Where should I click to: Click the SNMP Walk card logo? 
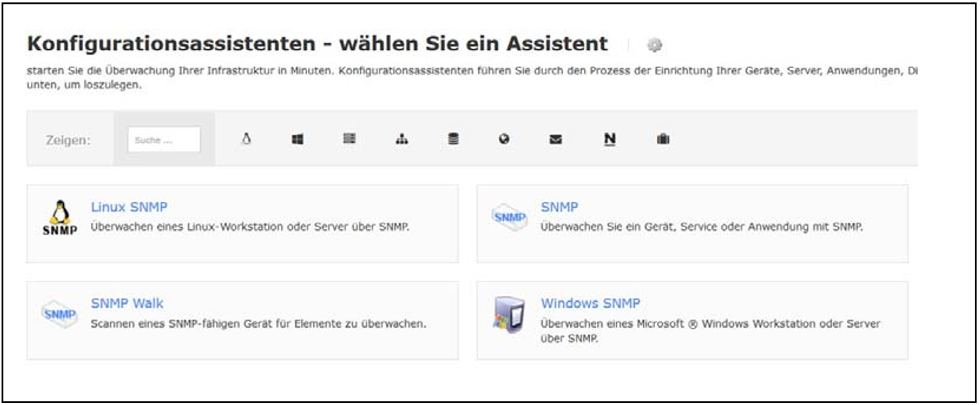point(60,314)
